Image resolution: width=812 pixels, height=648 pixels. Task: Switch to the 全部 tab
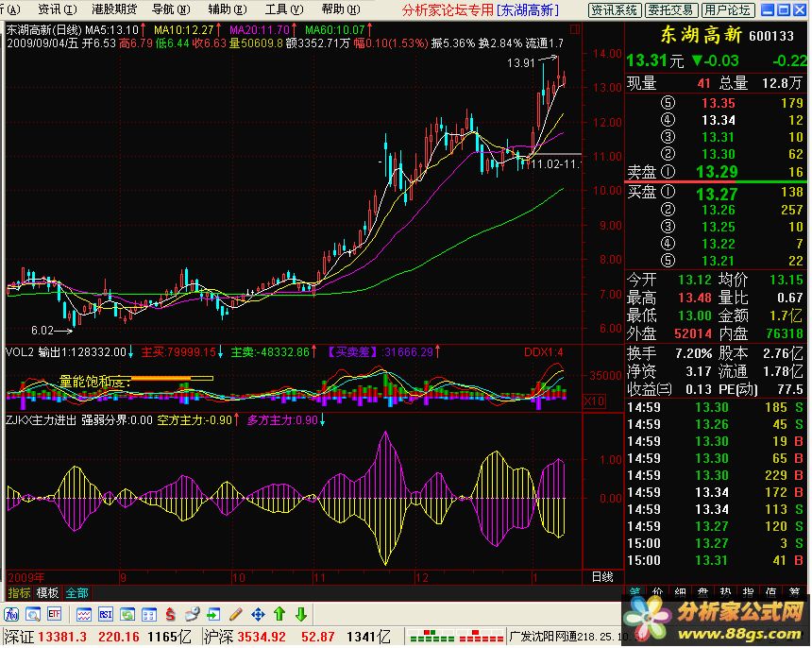[x=76, y=592]
